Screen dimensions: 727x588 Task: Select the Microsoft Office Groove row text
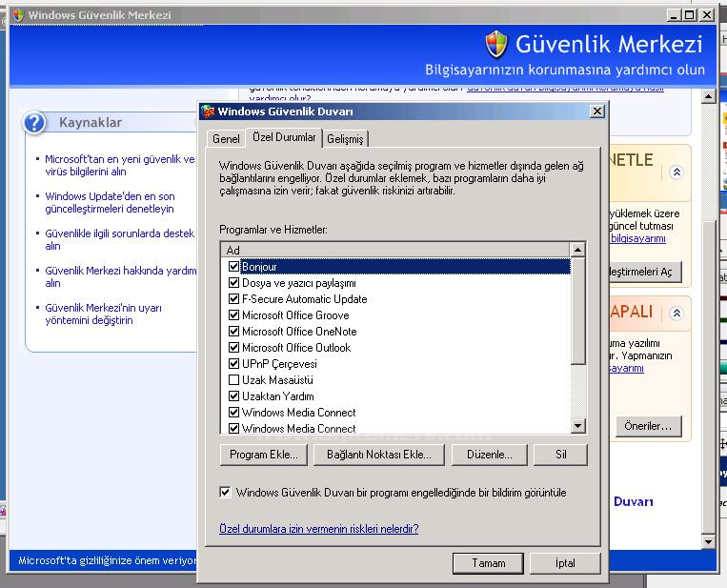point(295,315)
